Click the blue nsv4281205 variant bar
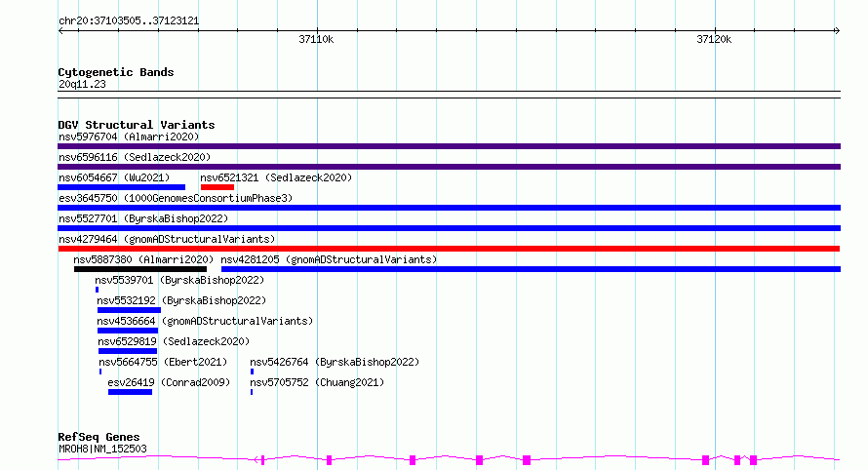This screenshot has height=470, width=868. (531, 269)
